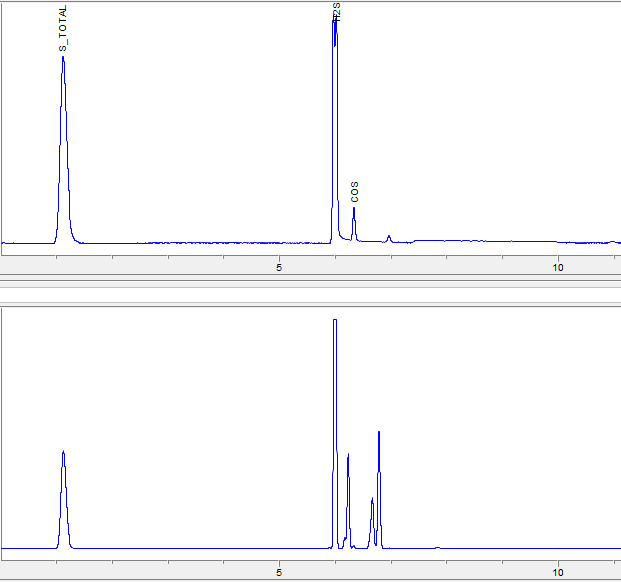The height and width of the screenshot is (582, 621).
Task: Click the COS peak label
Action: coord(354,192)
